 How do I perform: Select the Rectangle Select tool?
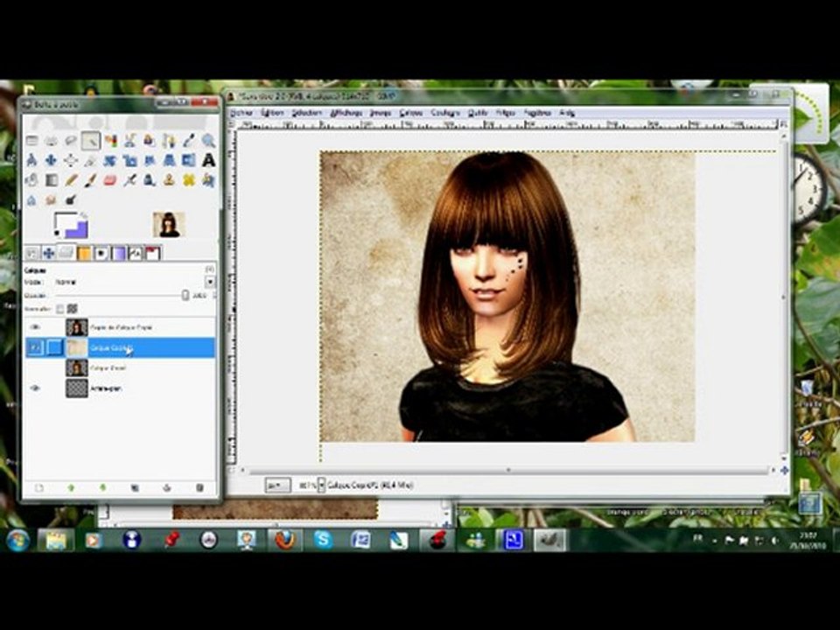point(31,141)
